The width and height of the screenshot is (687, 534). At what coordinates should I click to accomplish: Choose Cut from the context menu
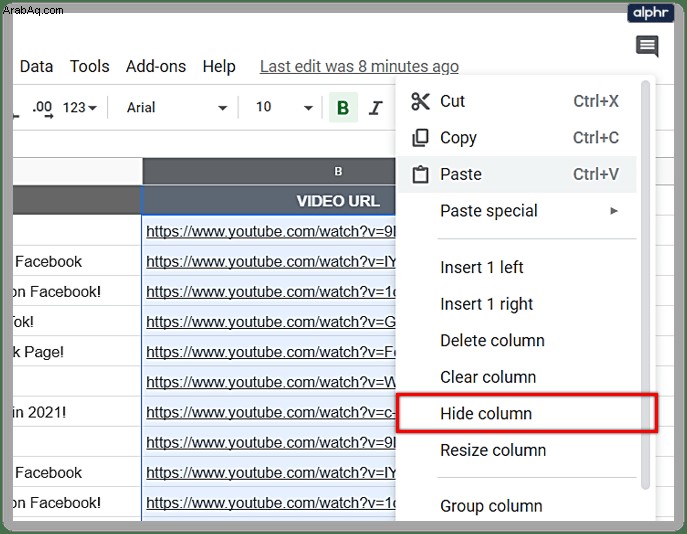click(516, 101)
